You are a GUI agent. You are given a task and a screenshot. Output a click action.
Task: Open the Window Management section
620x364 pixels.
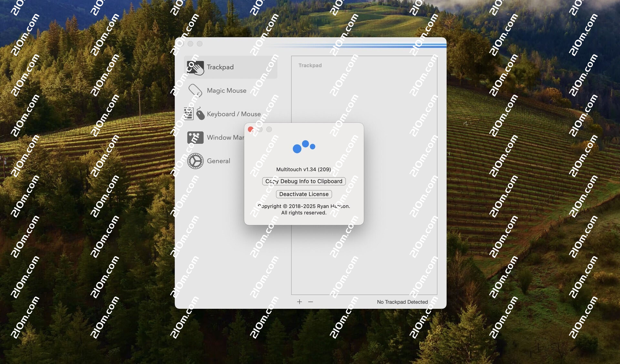click(x=214, y=137)
